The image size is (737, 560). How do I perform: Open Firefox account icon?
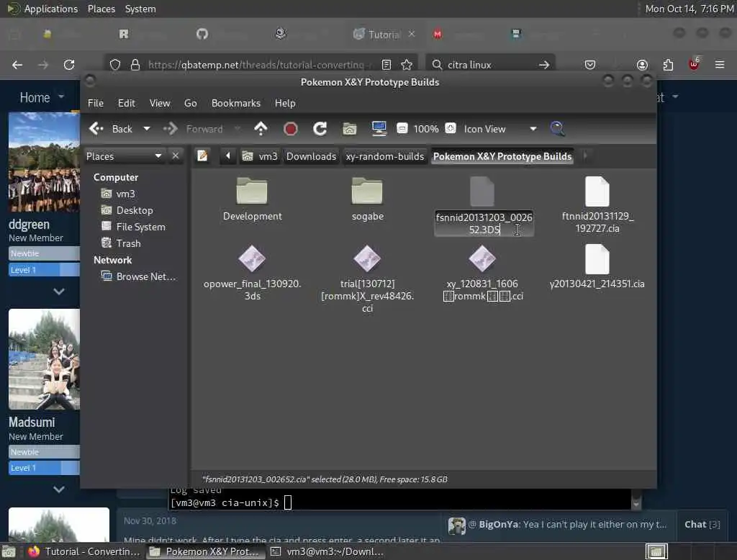(x=642, y=65)
